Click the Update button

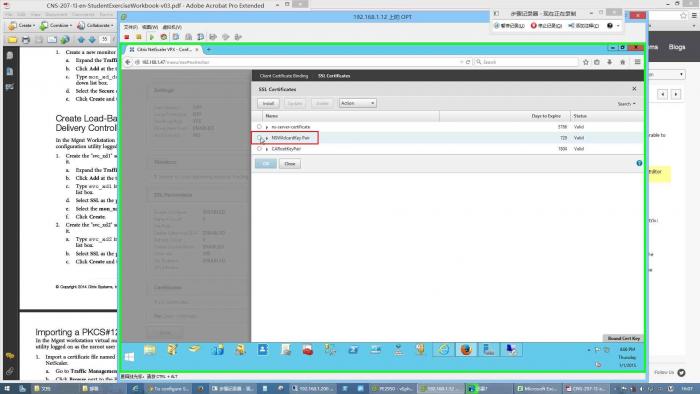[295, 104]
